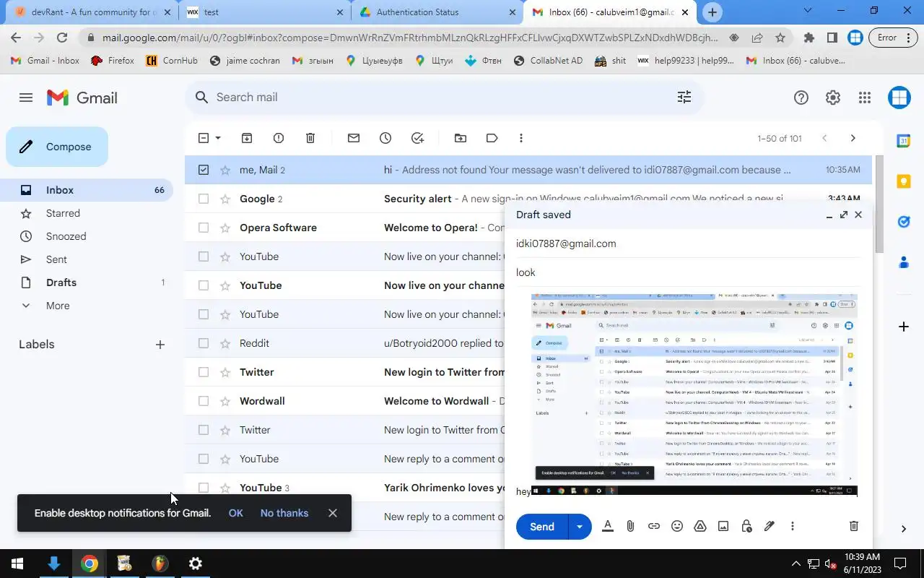Click the Archive icon in mail toolbar

(x=247, y=138)
